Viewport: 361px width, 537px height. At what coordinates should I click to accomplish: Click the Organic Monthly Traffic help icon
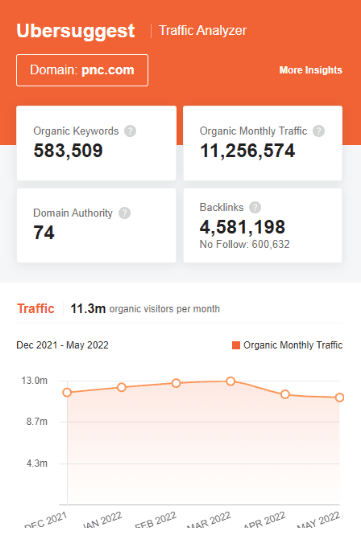(319, 131)
